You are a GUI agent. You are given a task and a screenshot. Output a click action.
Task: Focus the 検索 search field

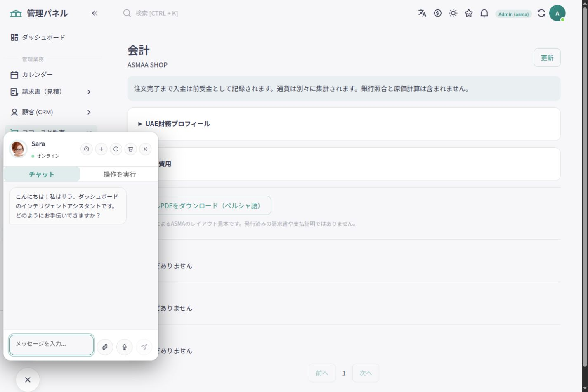pos(157,13)
